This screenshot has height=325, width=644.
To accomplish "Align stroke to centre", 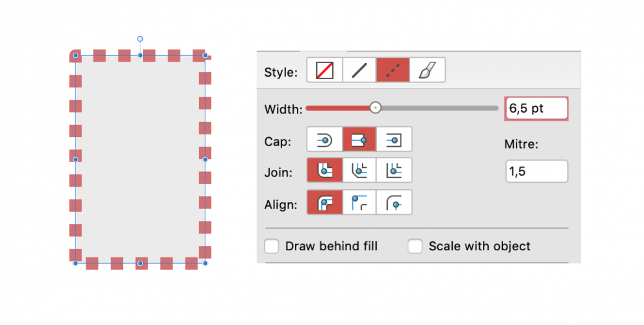I will (x=325, y=203).
